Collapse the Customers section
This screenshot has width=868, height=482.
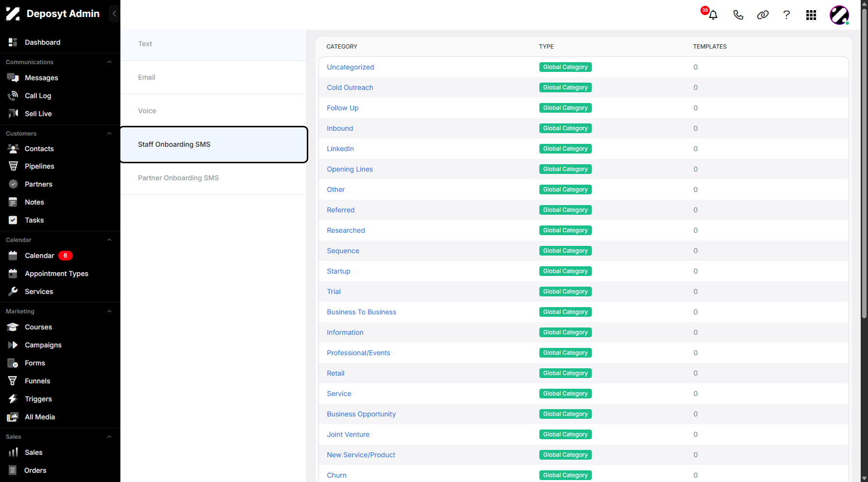pos(109,134)
